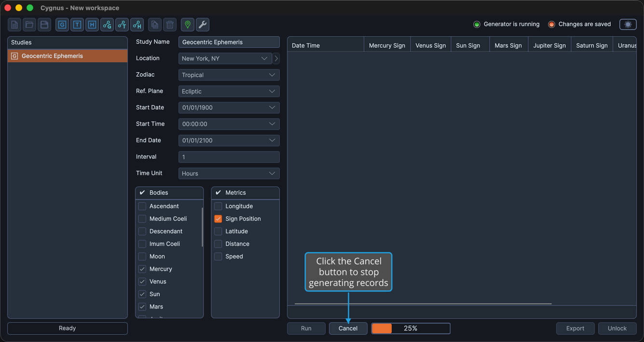Select Geocentric Ephemeris in Studies list
The image size is (644, 342).
coord(68,56)
